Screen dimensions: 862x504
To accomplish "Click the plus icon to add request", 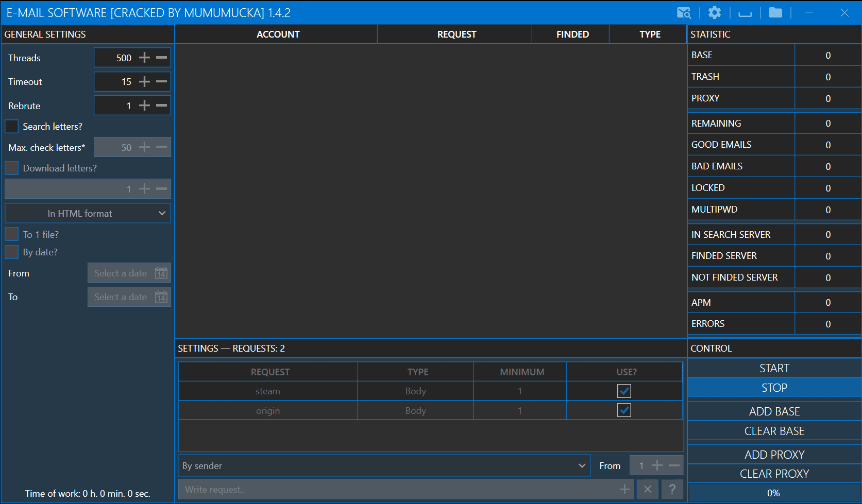I will tap(624, 489).
